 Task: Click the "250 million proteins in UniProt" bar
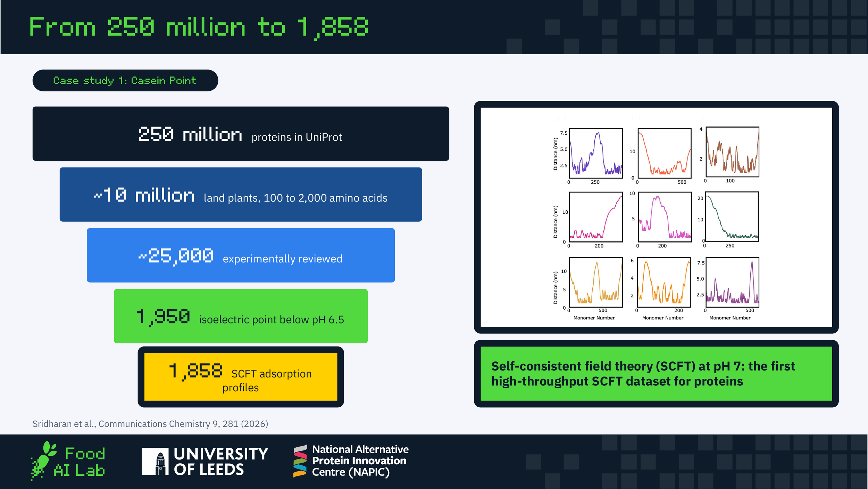[241, 133]
